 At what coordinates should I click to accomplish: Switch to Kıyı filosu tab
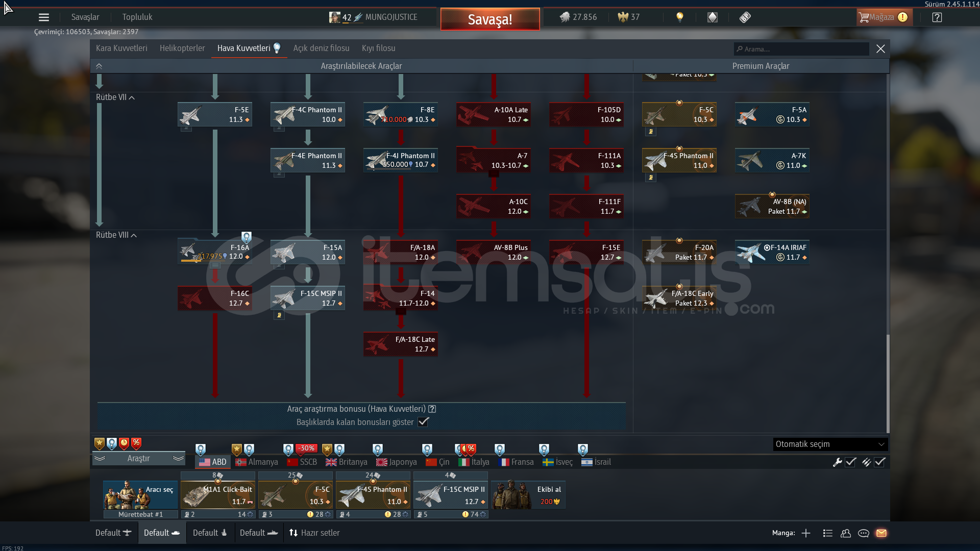point(379,48)
